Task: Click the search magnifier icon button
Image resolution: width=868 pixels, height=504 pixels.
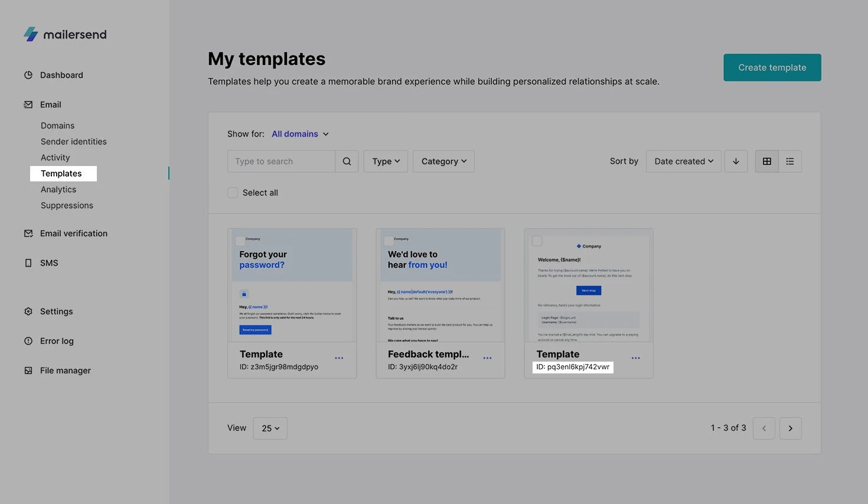Action: pyautogui.click(x=347, y=161)
